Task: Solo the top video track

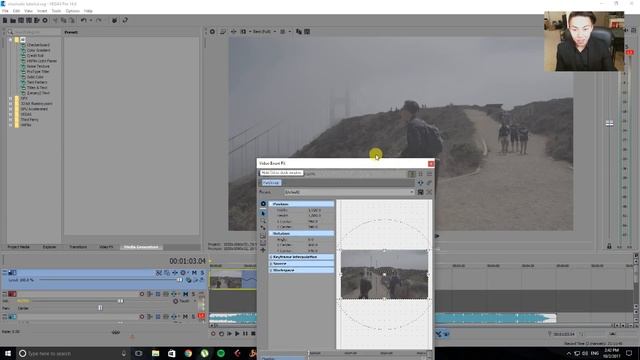Action: (x=202, y=273)
